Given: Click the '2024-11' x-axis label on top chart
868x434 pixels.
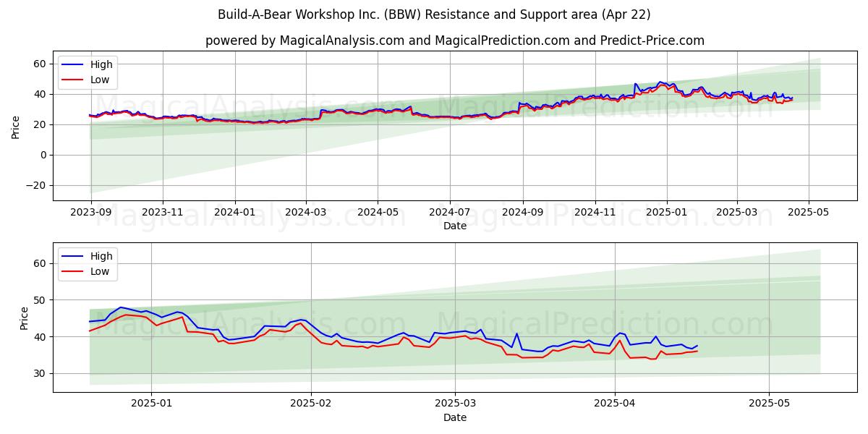Looking at the screenshot, I should coord(595,213).
